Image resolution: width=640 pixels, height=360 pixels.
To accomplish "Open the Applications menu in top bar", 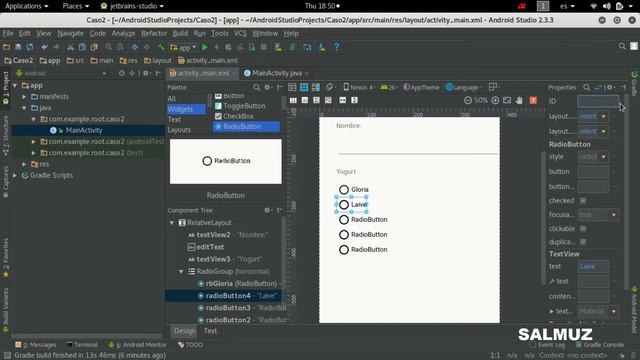I will [x=27, y=6].
